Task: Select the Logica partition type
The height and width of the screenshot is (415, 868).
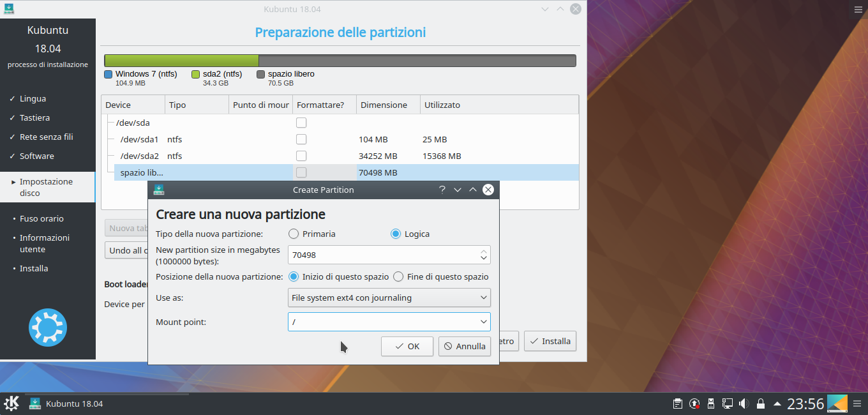Action: (410, 234)
